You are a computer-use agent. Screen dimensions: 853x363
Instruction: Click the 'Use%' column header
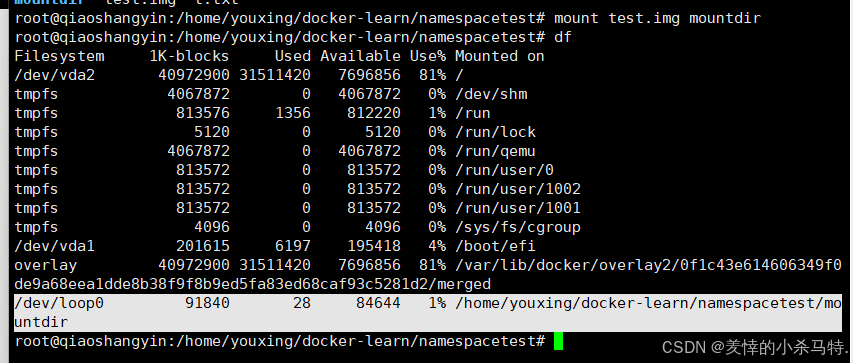tap(428, 56)
